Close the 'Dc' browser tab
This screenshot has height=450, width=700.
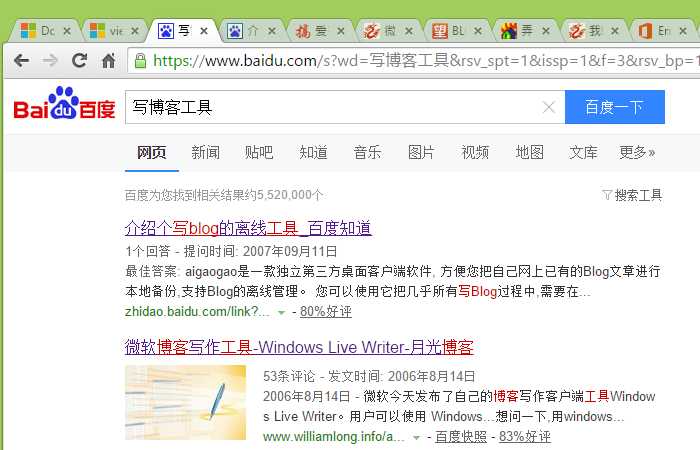[67, 31]
